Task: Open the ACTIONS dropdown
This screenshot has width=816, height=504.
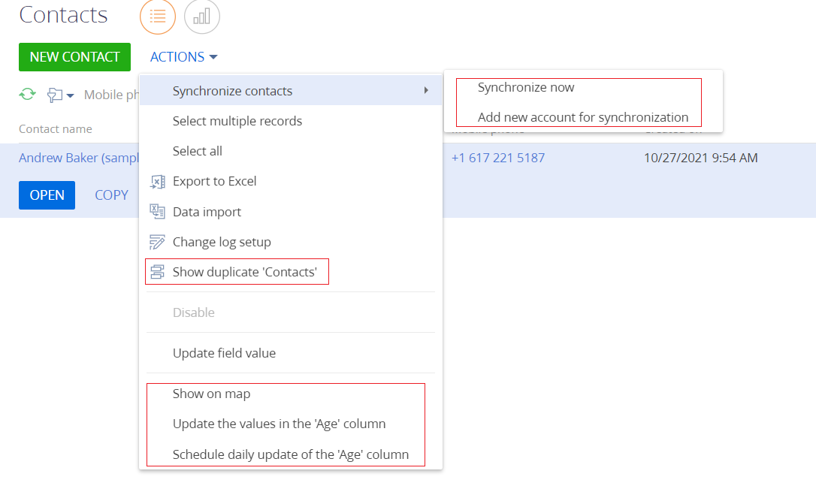Action: (183, 56)
